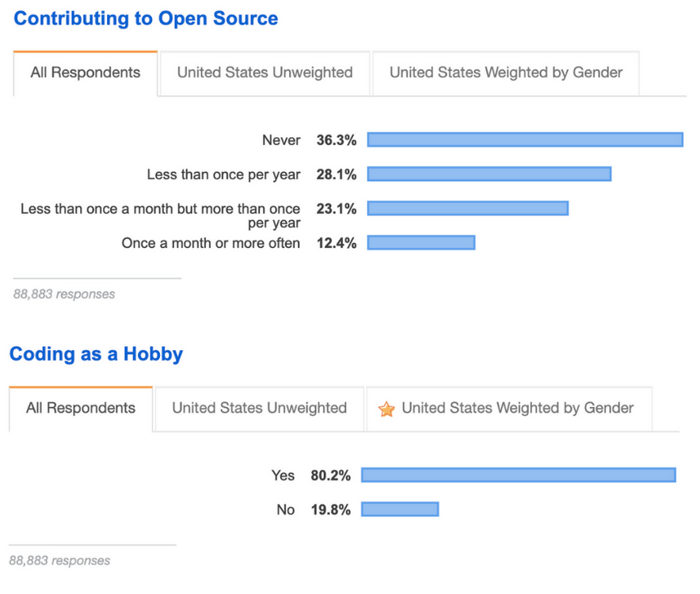Click the 80.2% value beside Yes
700x594 pixels.
331,474
